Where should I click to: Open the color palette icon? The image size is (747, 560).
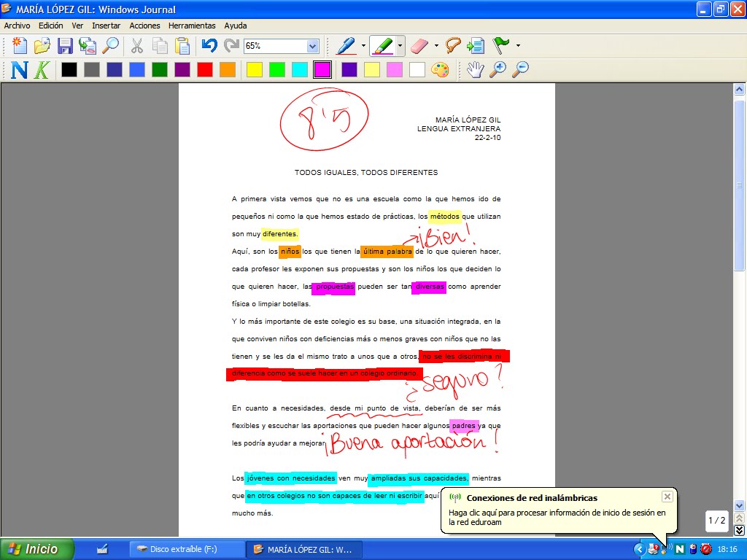click(x=440, y=69)
